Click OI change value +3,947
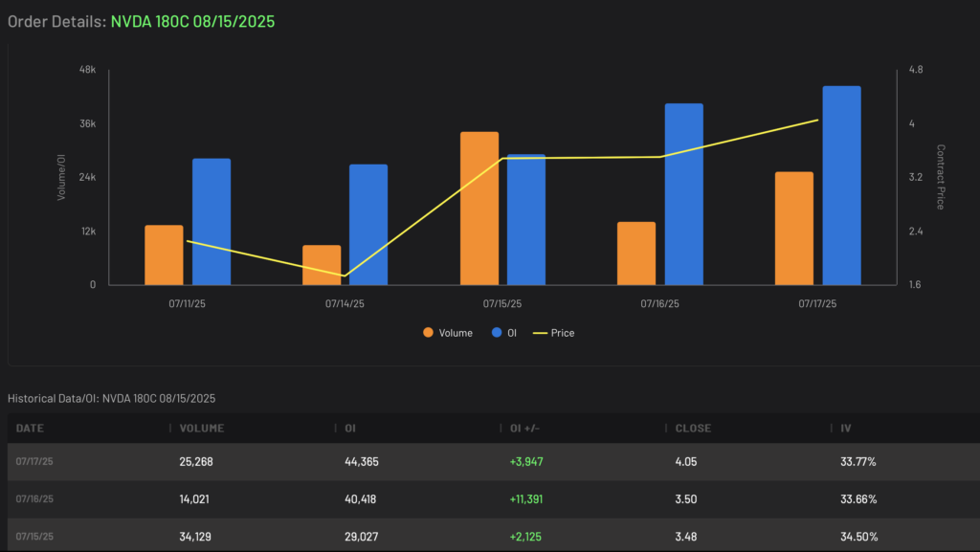 pos(526,461)
